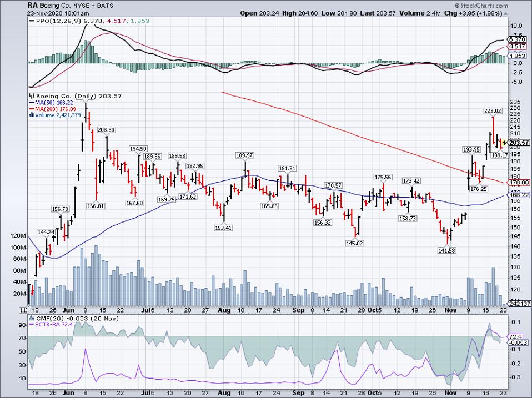532x398 pixels.
Task: Click the StockCharts.com logo
Action: tap(481, 6)
